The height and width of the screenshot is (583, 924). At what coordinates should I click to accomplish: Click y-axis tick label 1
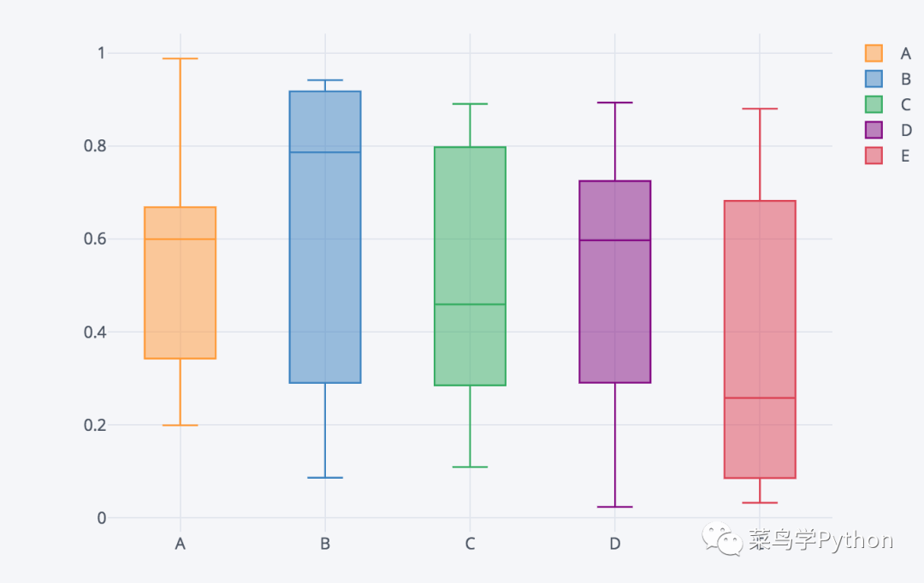[101, 53]
